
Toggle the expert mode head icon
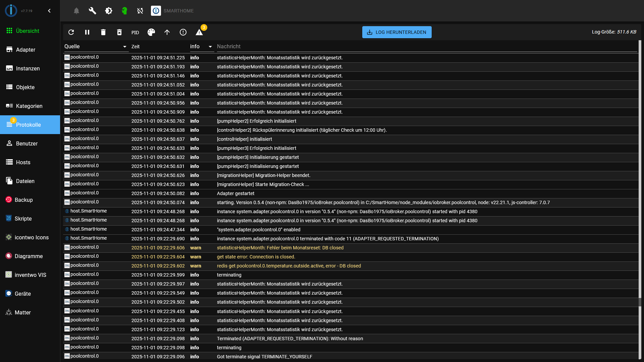click(x=124, y=11)
